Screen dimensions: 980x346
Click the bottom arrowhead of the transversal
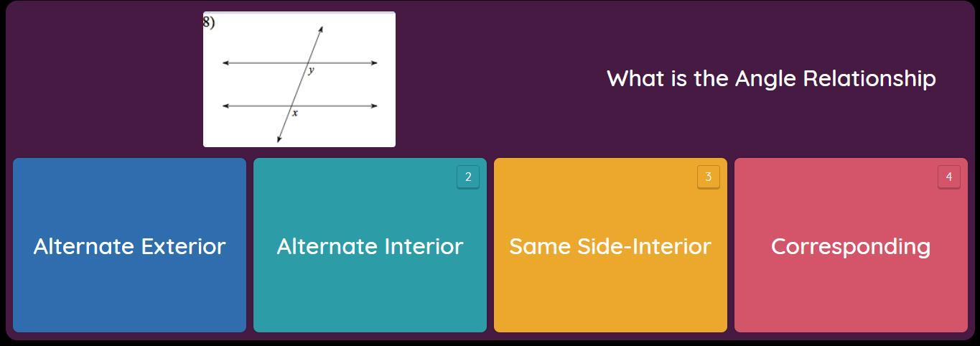point(279,139)
